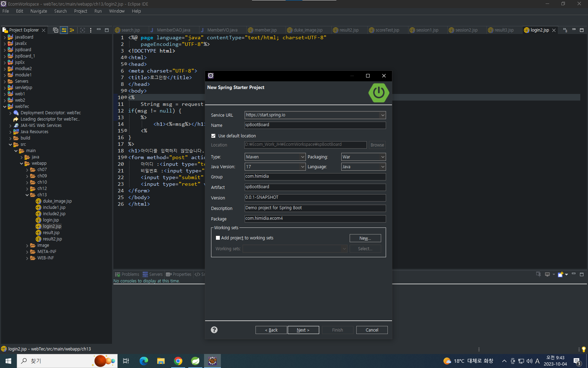Switch to the Servers tab
588x368 pixels.
[x=153, y=274]
